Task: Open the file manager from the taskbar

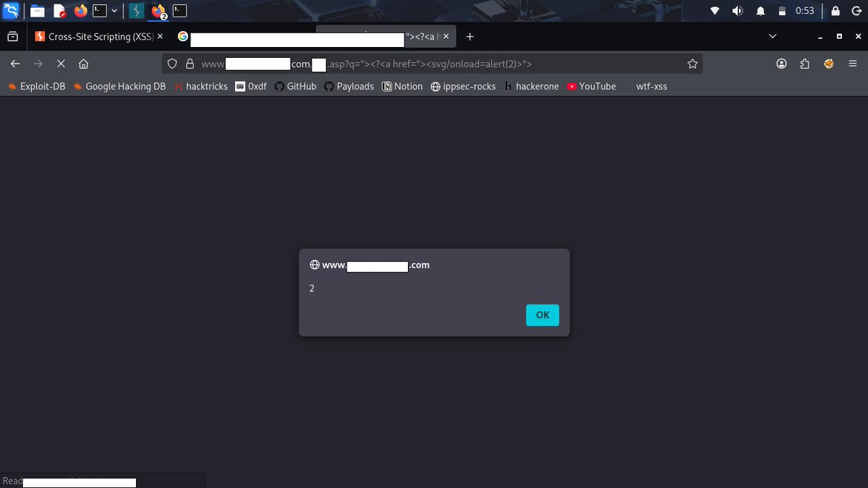Action: (37, 11)
